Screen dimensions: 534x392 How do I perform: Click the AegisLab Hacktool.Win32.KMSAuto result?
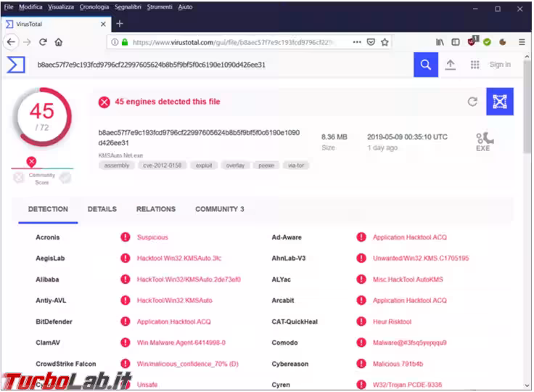[179, 258]
